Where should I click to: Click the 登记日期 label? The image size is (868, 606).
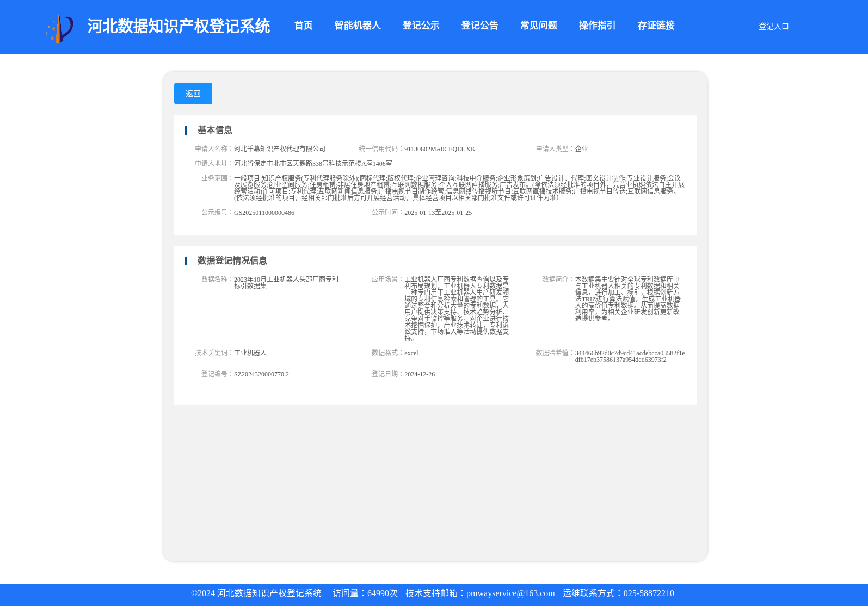pos(387,374)
